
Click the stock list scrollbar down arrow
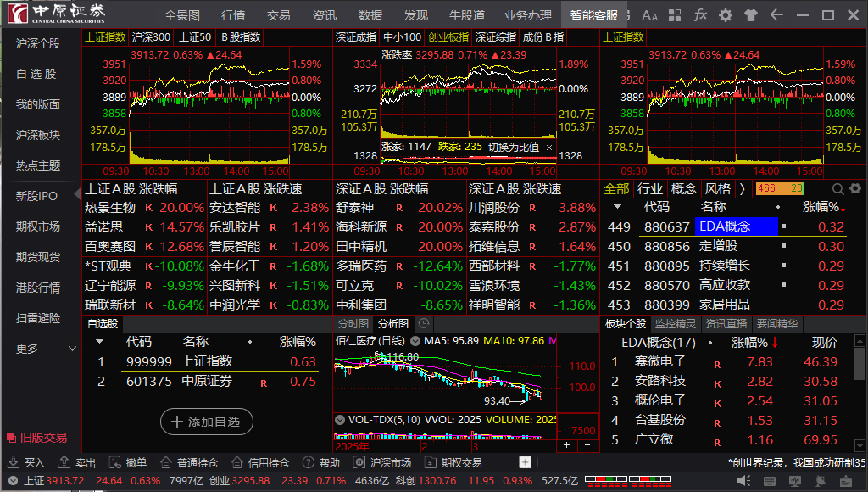coord(860,445)
